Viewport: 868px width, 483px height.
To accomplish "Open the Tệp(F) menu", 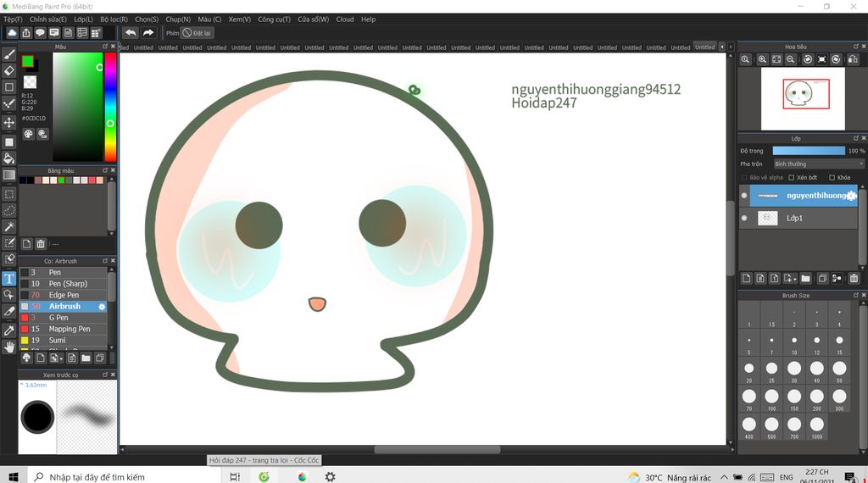I will [13, 19].
